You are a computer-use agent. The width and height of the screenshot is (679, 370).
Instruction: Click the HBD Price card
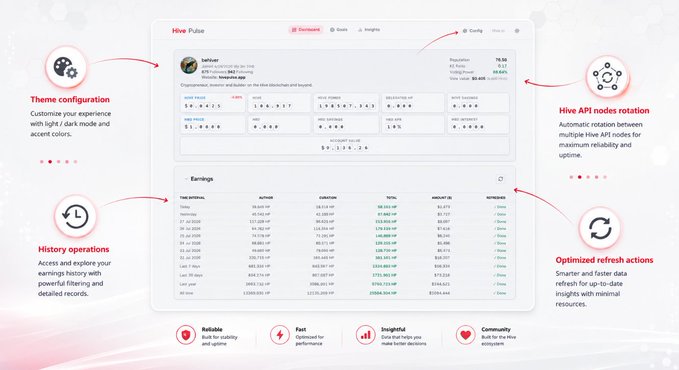pyautogui.click(x=213, y=124)
